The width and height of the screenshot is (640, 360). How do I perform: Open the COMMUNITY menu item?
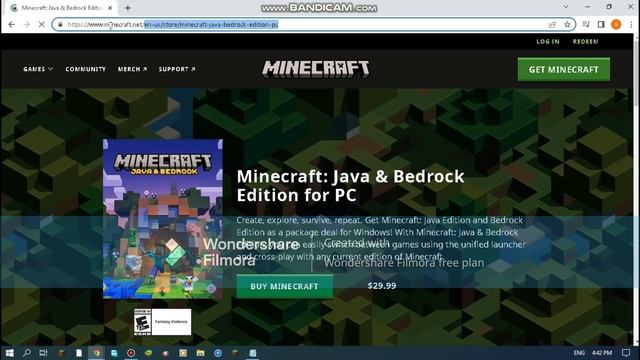(85, 69)
